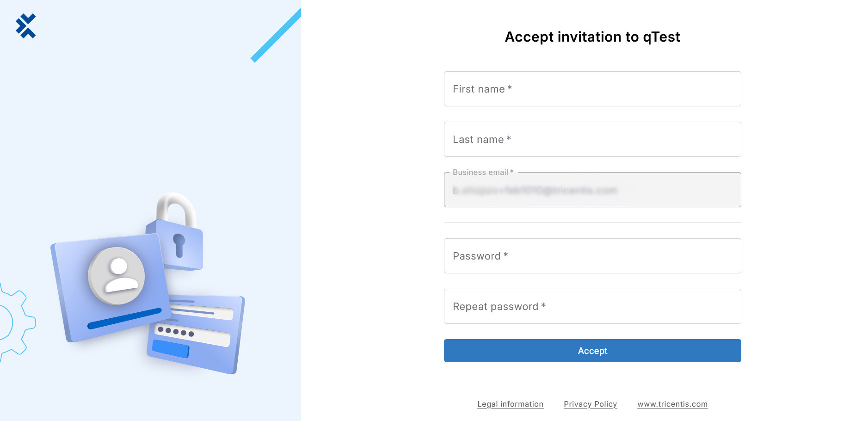Click the Tricentis logo icon

point(25,26)
